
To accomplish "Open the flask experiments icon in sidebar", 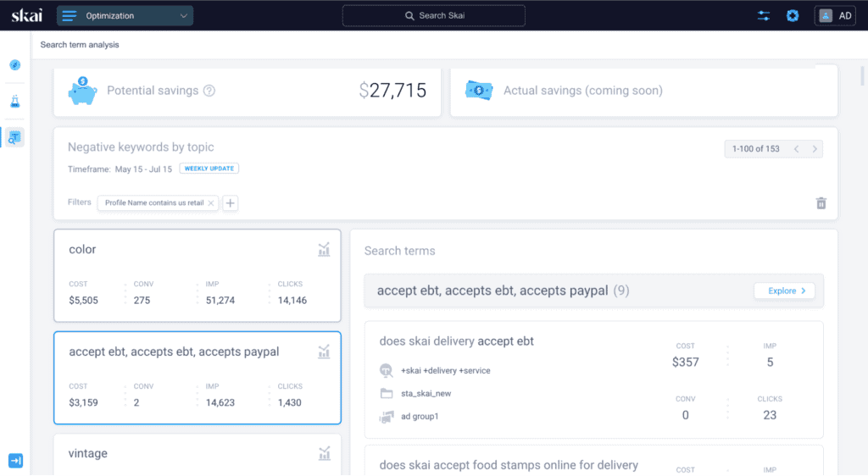I will click(x=15, y=101).
